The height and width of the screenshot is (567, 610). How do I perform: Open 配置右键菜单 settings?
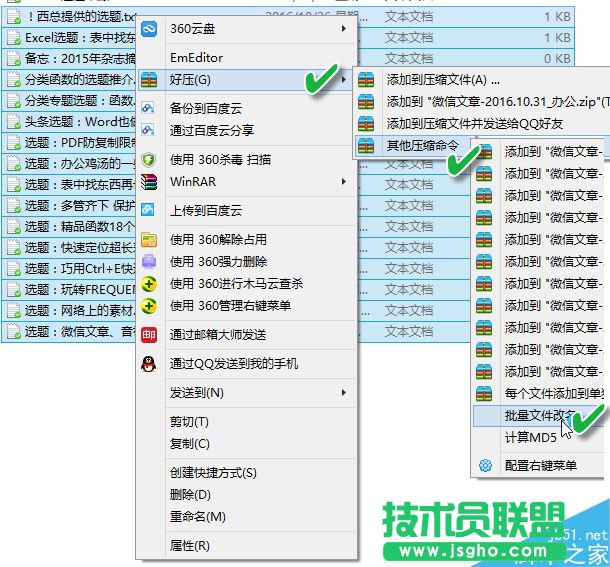[x=541, y=465]
